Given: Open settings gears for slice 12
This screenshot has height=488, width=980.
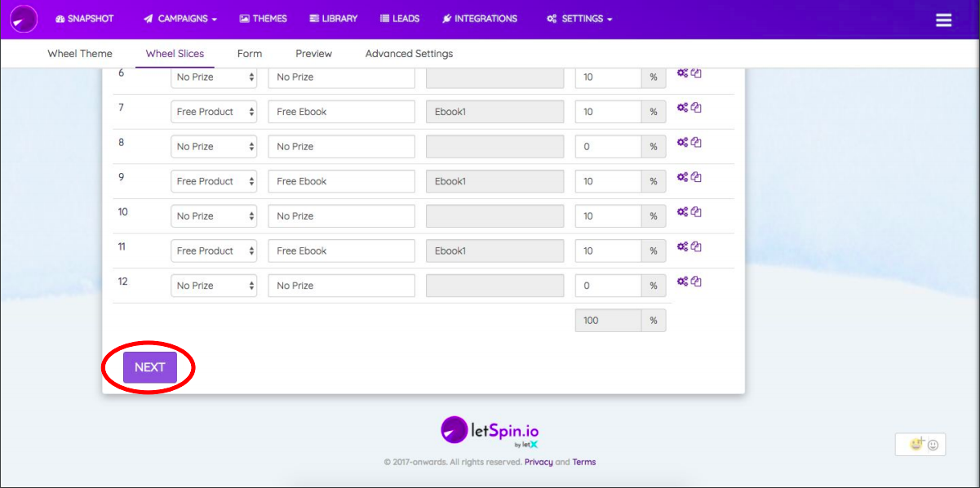Looking at the screenshot, I should (682, 282).
